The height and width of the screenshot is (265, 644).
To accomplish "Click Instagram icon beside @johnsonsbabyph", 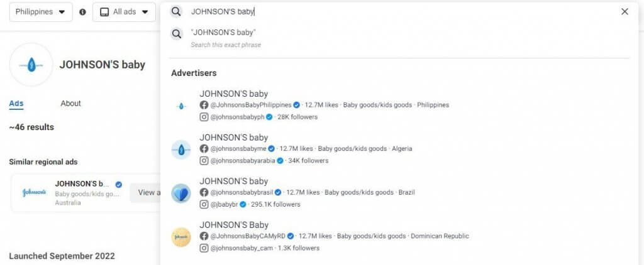I will pos(204,117).
